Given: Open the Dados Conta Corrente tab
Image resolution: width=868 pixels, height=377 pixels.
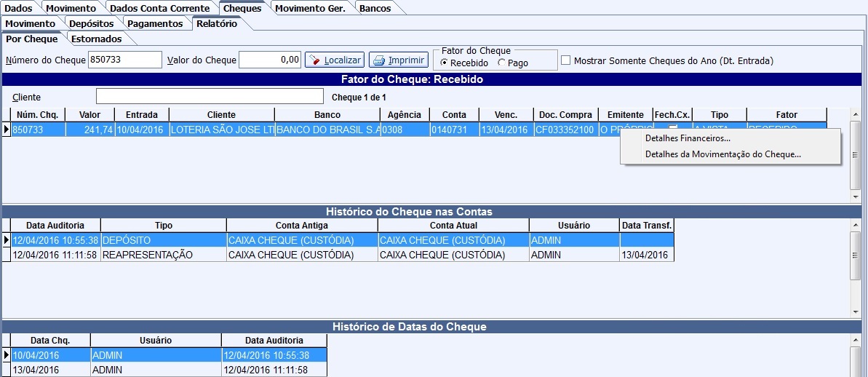Looking at the screenshot, I should click(159, 8).
